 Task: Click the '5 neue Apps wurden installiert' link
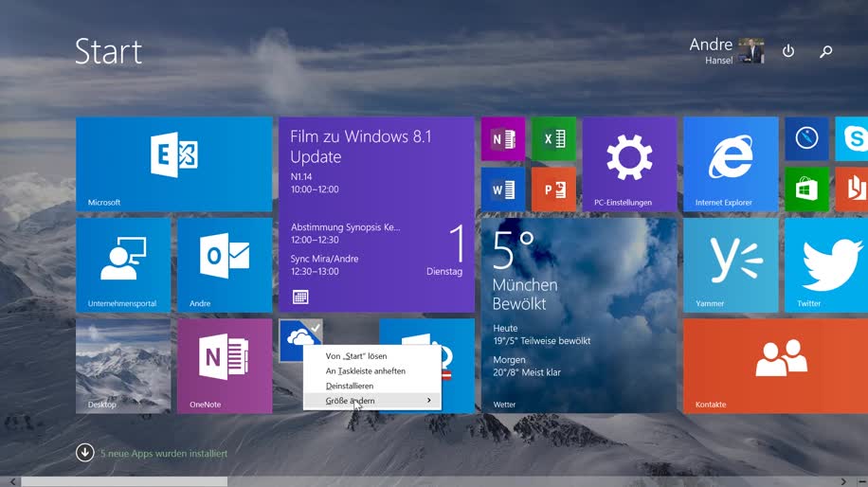[164, 453]
